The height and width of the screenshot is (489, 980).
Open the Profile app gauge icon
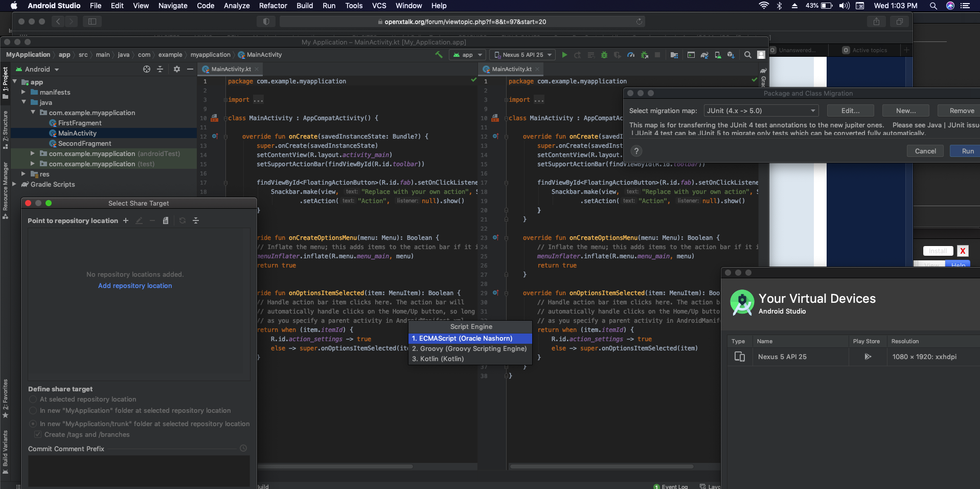[631, 55]
